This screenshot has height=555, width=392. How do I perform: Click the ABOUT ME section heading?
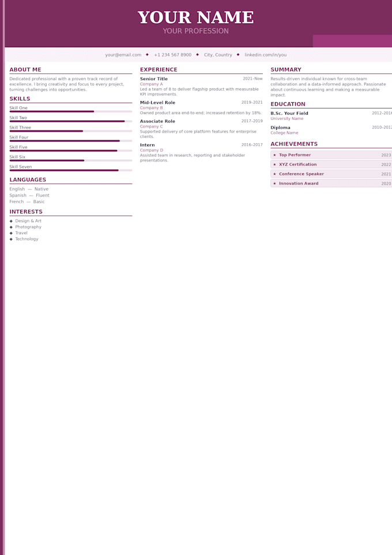click(25, 70)
